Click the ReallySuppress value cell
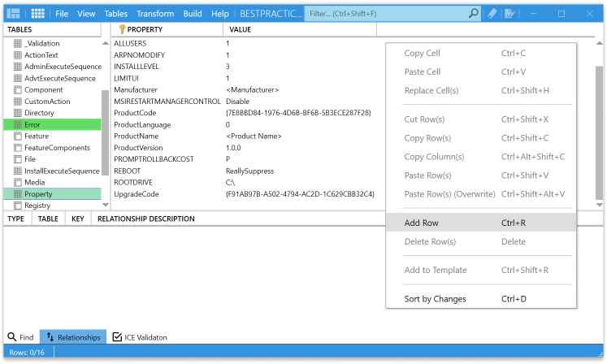The image size is (607, 364). 249,171
